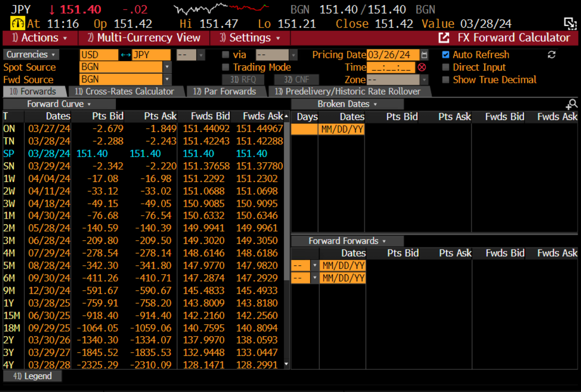This screenshot has height=392, width=581.
Task: Click the refresh icon next to Auto Refresh
Action: pos(551,55)
